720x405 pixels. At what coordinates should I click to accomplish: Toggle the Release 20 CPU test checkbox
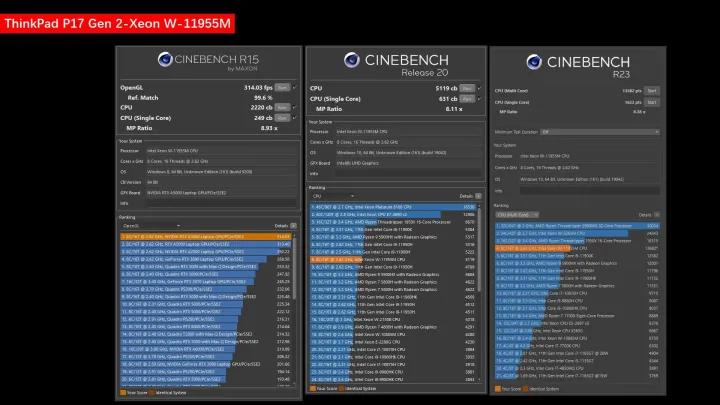click(481, 88)
